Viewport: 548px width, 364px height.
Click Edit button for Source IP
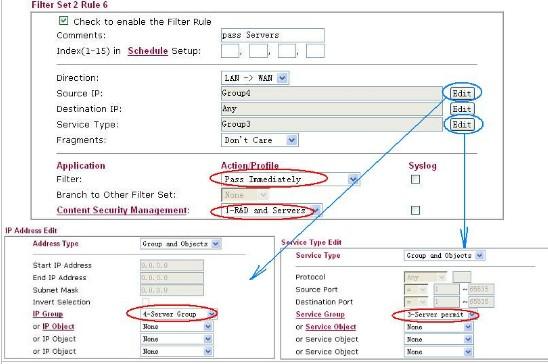[462, 93]
